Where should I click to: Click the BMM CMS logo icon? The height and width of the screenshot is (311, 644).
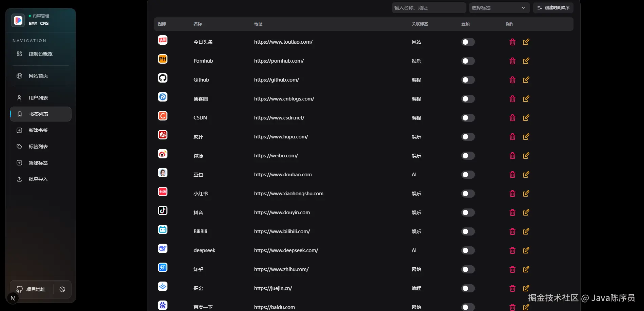click(18, 20)
